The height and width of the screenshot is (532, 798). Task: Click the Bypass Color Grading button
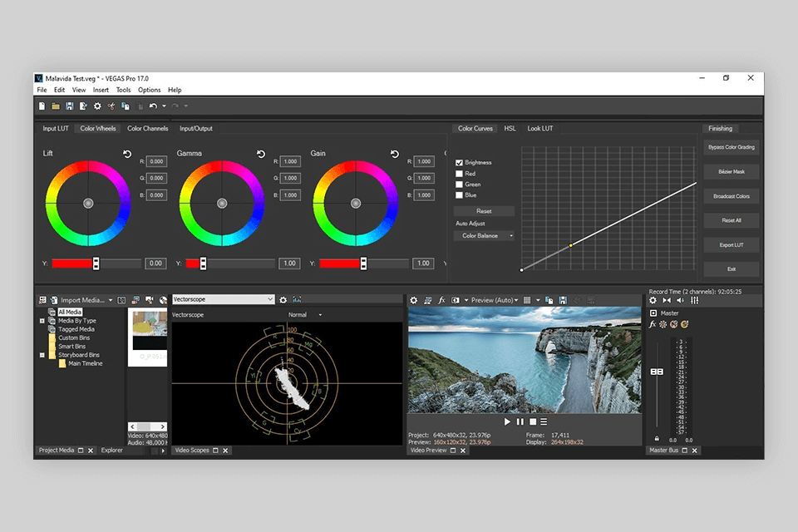tap(731, 147)
